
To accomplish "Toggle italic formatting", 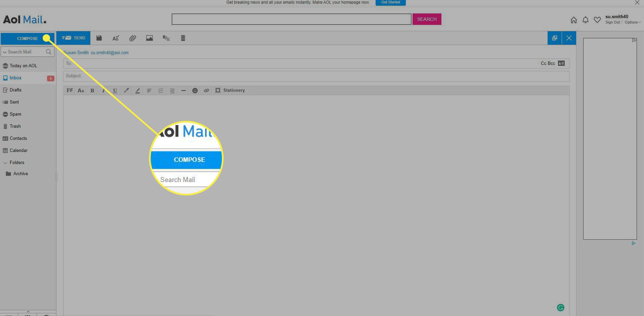I will pyautogui.click(x=103, y=90).
